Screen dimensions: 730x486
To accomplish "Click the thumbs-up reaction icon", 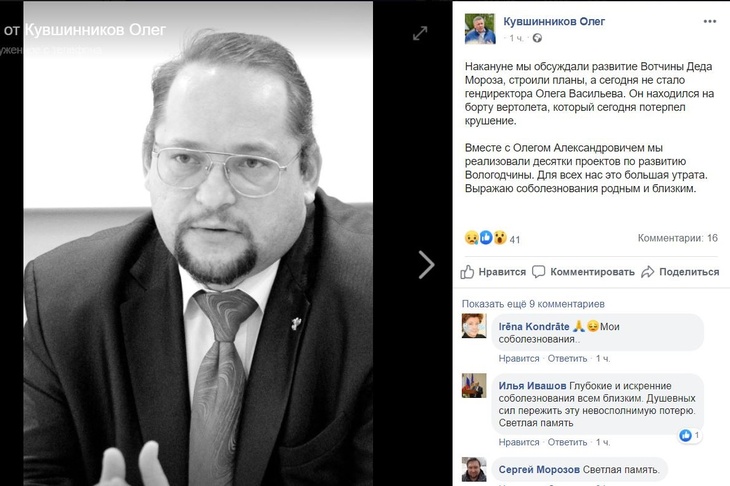I will (x=486, y=237).
